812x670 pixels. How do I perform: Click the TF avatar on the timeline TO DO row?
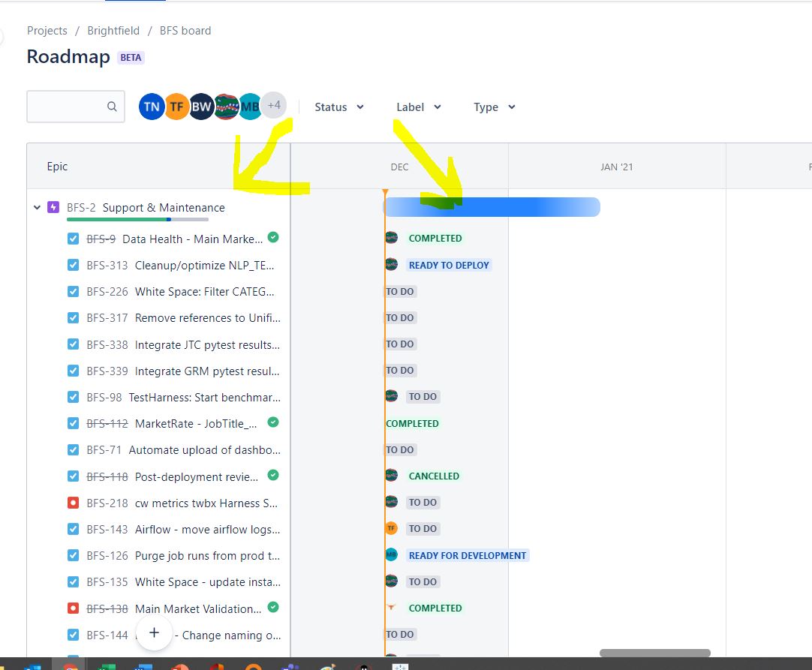click(x=391, y=528)
